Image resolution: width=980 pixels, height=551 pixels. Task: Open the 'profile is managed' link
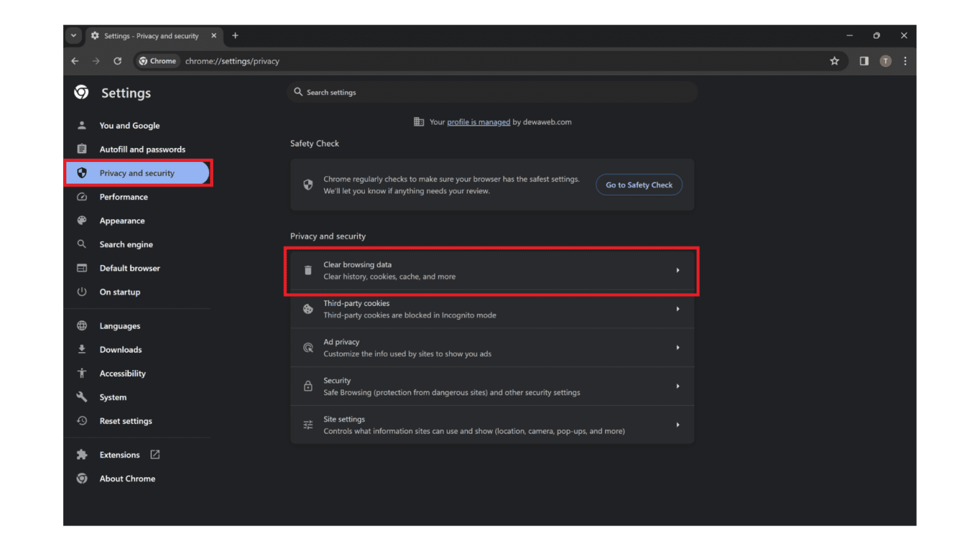coord(478,122)
